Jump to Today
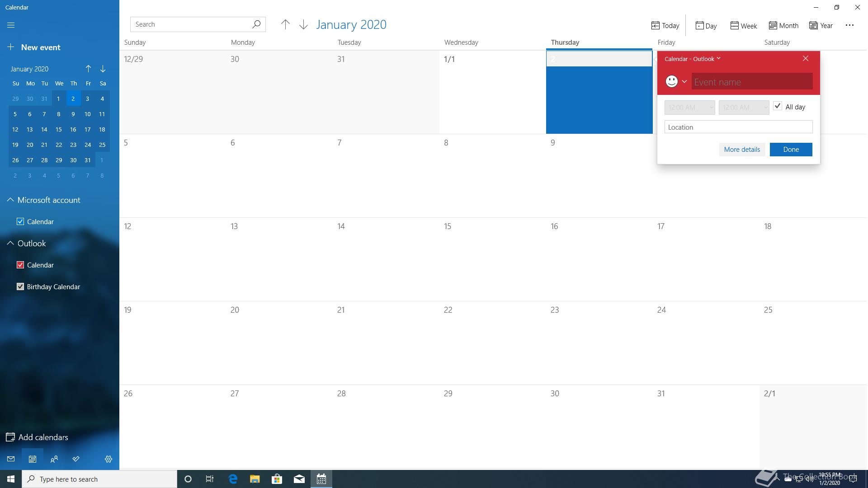 pos(665,25)
